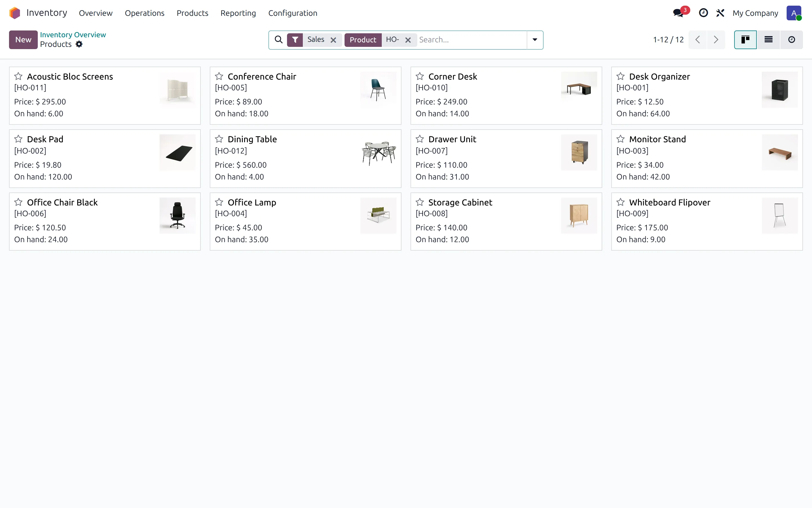Open the Products menu
This screenshot has width=812, height=508.
click(x=192, y=13)
